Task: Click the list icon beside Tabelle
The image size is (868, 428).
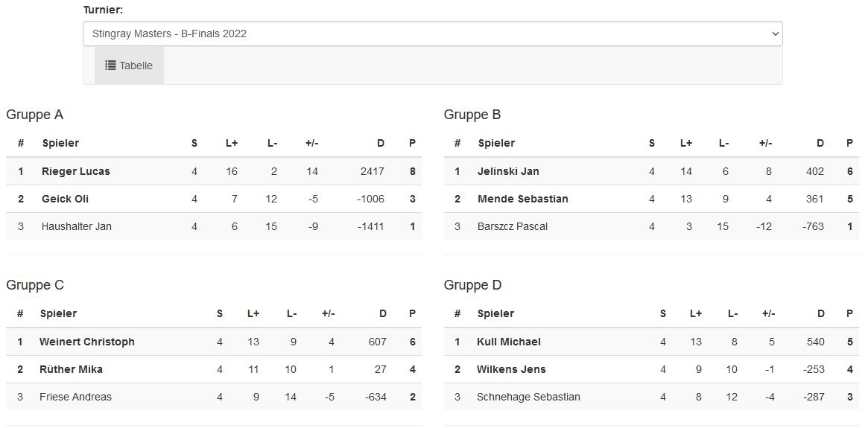Action: 110,66
